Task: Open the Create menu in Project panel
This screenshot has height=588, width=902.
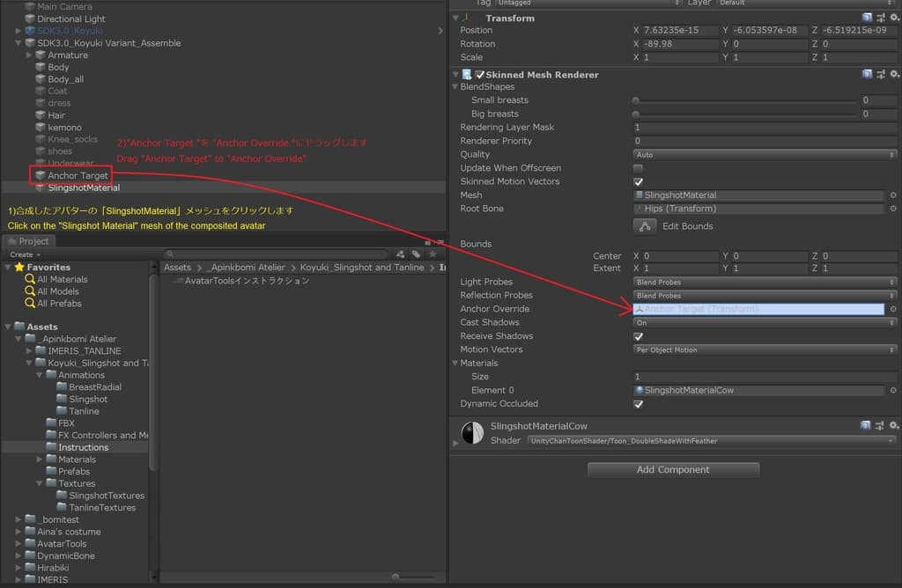Action: pos(23,254)
